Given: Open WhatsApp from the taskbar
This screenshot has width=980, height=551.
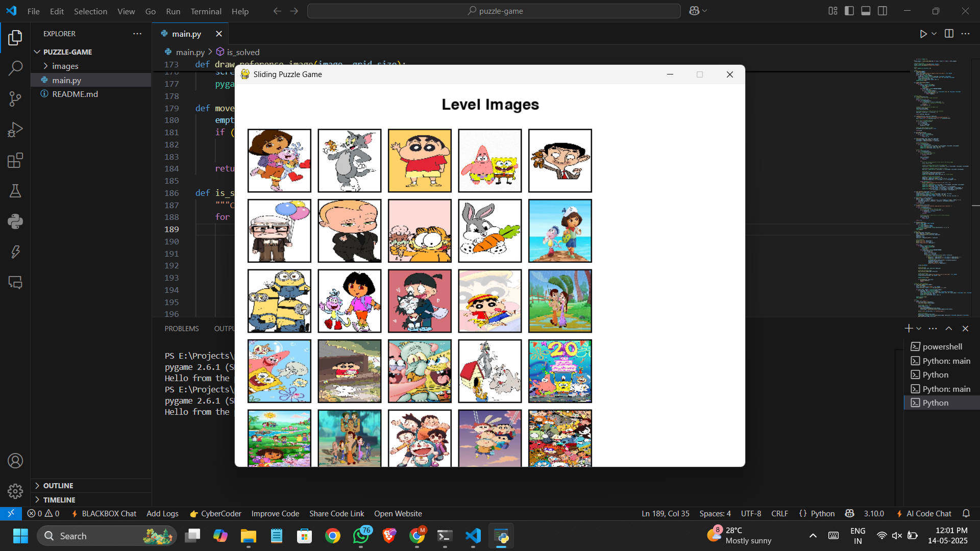Looking at the screenshot, I should pos(361,536).
